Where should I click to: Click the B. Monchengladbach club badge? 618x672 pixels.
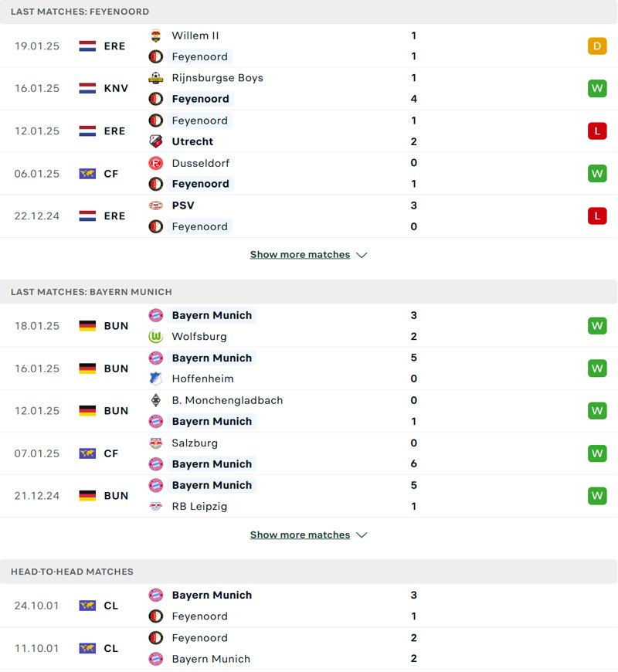(156, 401)
